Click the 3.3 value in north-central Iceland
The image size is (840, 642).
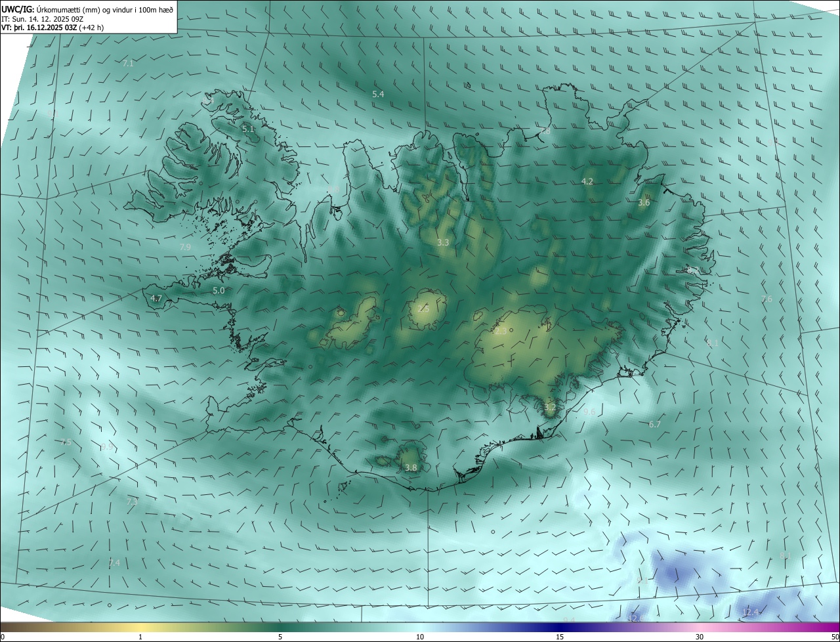pyautogui.click(x=443, y=243)
